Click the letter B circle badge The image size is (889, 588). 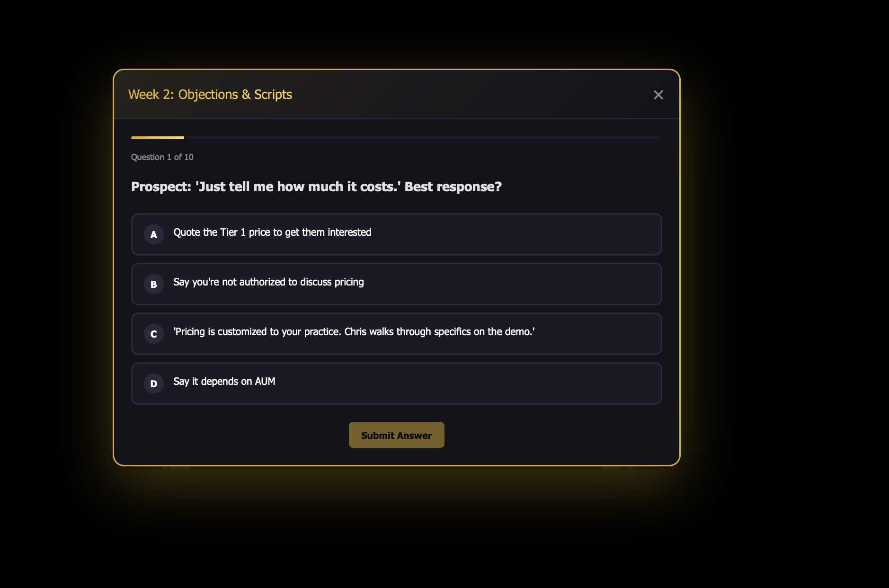pyautogui.click(x=153, y=284)
